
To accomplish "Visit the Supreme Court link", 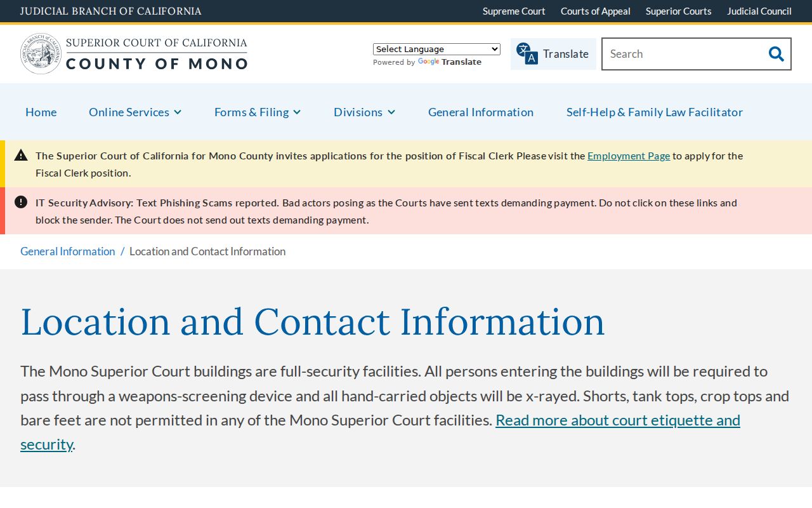I will (x=514, y=11).
